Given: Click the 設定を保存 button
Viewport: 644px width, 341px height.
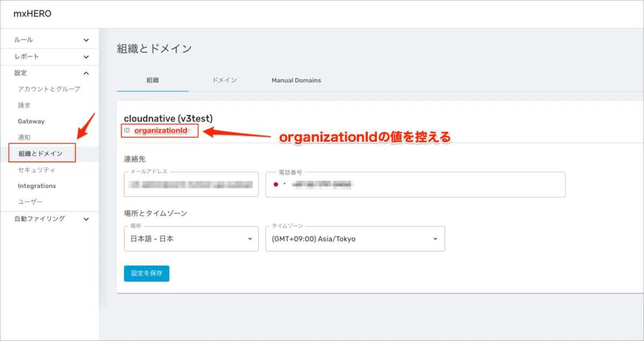Looking at the screenshot, I should 147,273.
